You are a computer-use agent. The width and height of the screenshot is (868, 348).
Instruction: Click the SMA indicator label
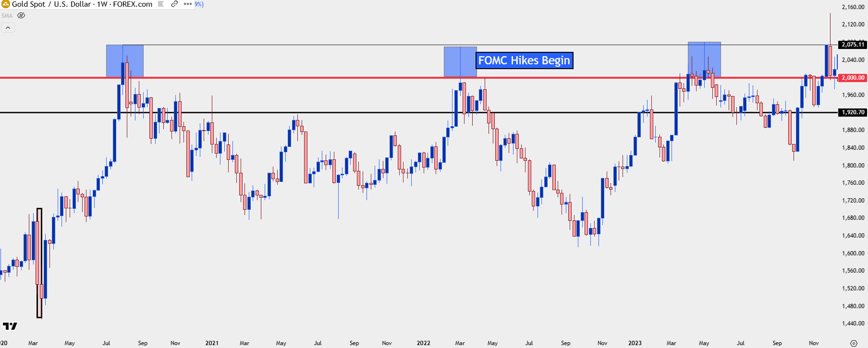[7, 15]
